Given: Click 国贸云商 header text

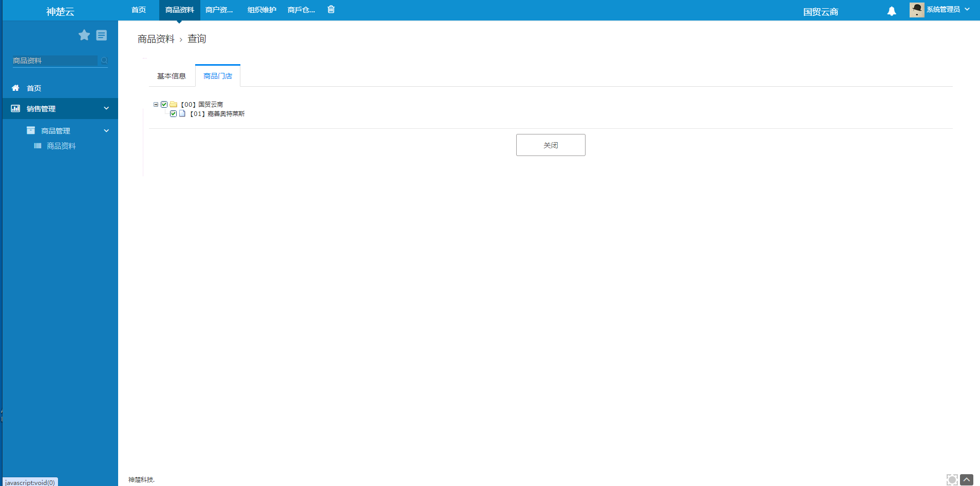Looking at the screenshot, I should click(821, 11).
